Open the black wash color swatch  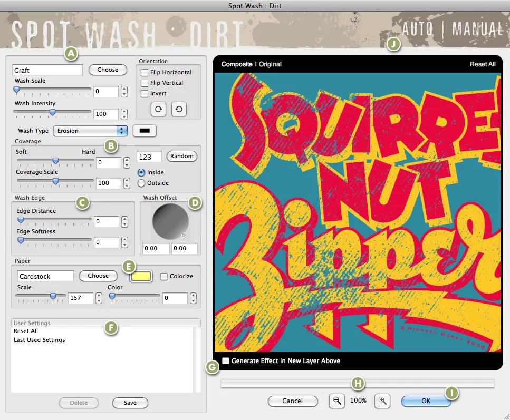pyautogui.click(x=145, y=131)
